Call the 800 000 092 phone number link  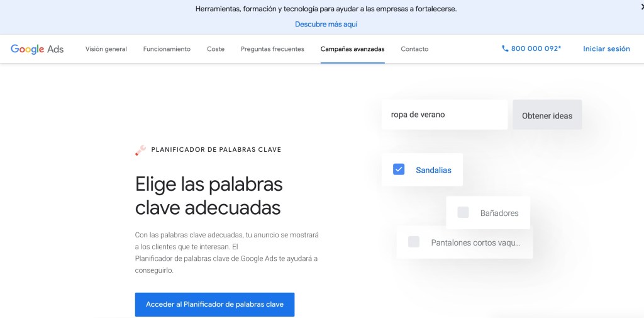click(536, 48)
